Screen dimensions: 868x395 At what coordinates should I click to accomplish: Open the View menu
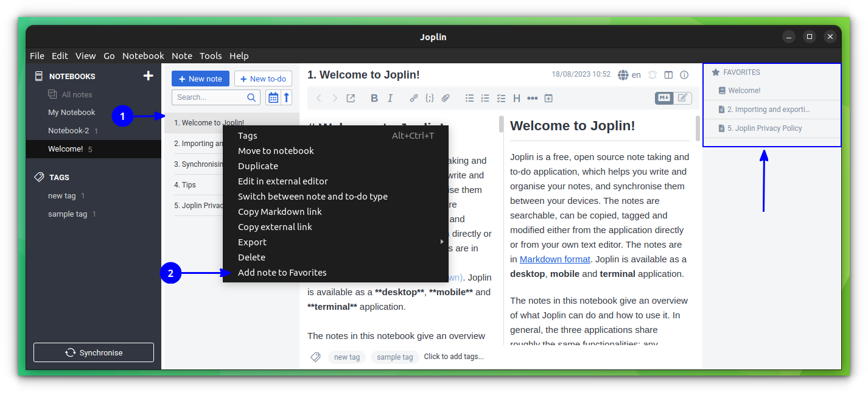pyautogui.click(x=85, y=55)
